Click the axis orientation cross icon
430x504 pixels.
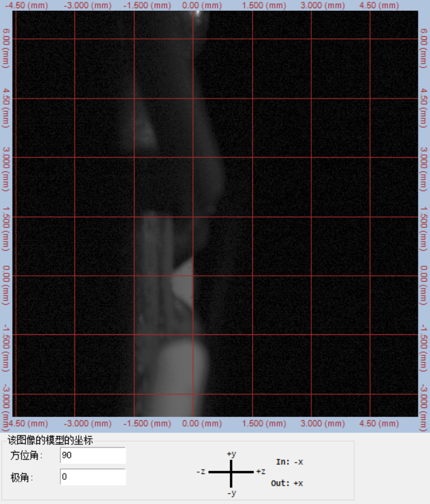coord(231,472)
